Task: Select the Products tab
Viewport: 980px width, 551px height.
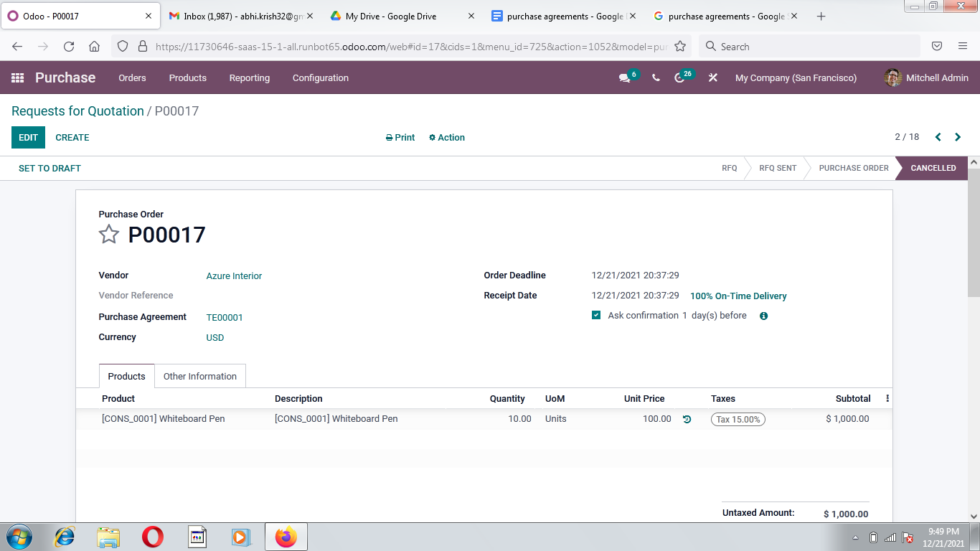Action: [126, 376]
